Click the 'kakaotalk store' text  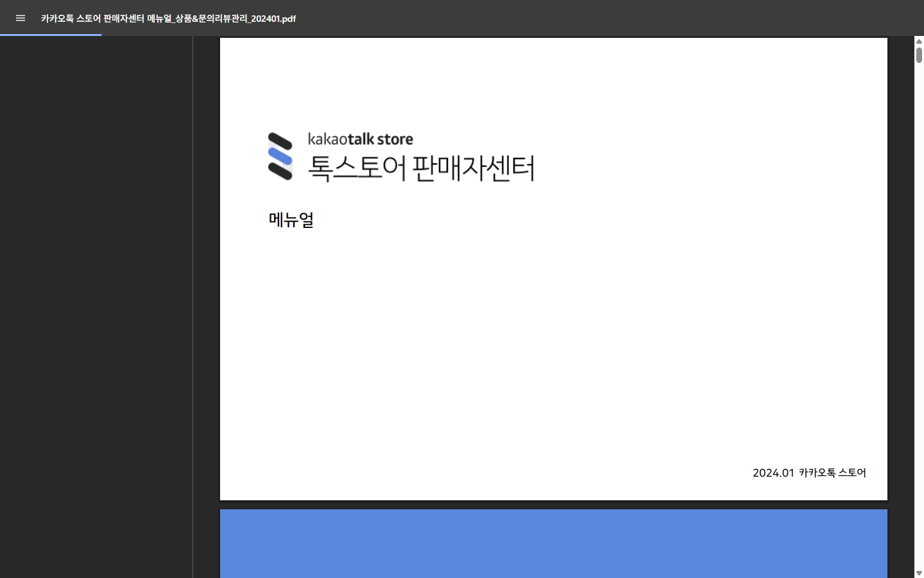coord(361,139)
